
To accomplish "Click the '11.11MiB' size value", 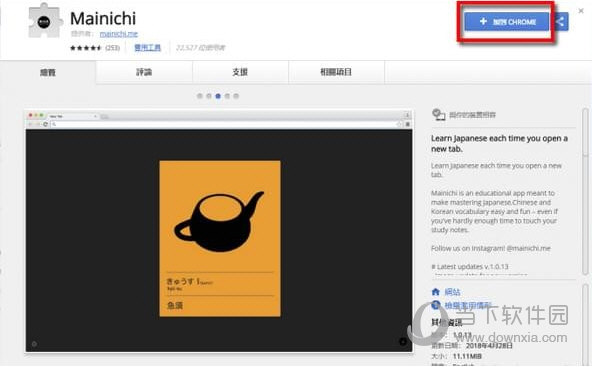I will point(467,356).
